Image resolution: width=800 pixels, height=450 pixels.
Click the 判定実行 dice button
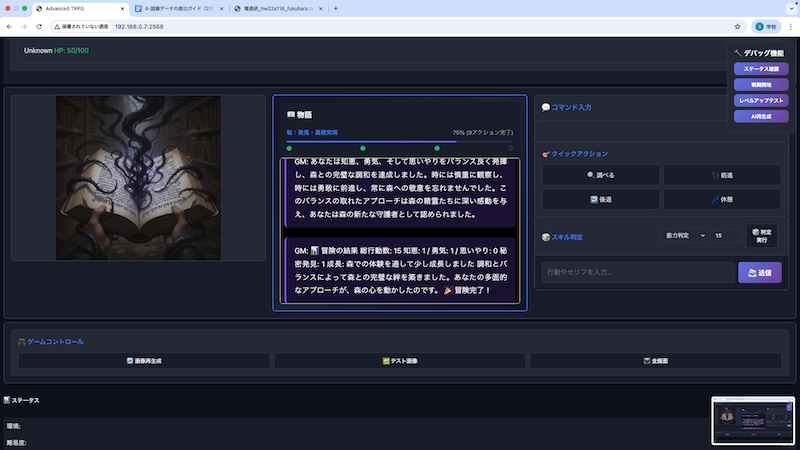click(761, 236)
